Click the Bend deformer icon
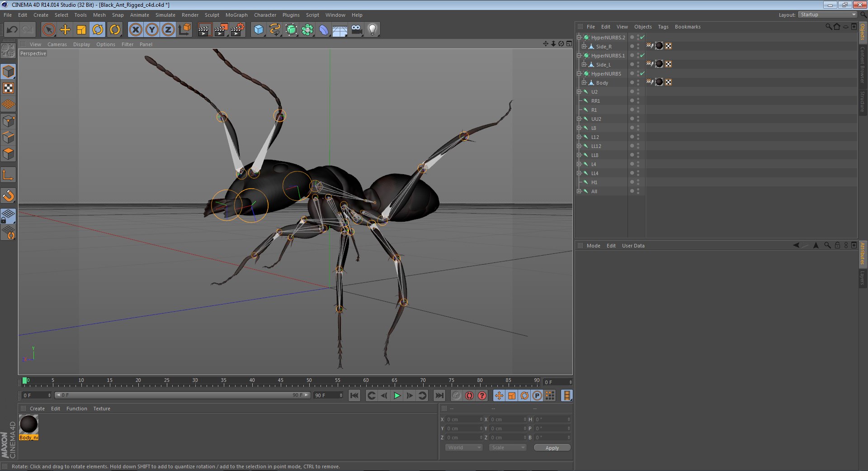The image size is (868, 471). (324, 30)
